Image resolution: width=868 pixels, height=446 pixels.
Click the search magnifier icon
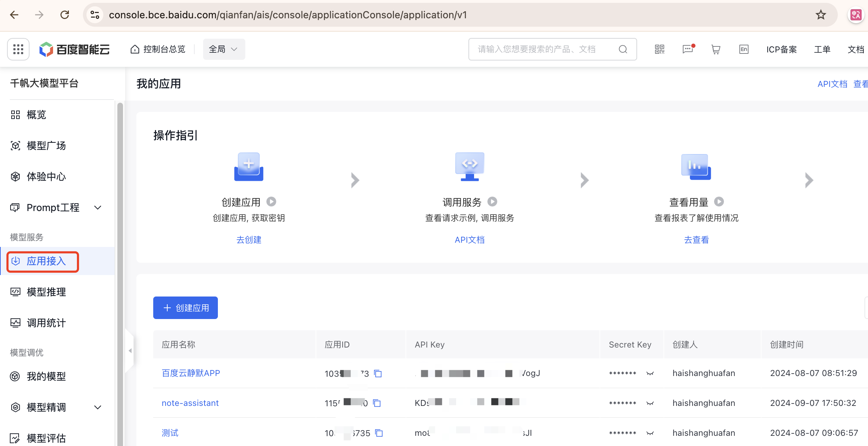click(x=623, y=49)
